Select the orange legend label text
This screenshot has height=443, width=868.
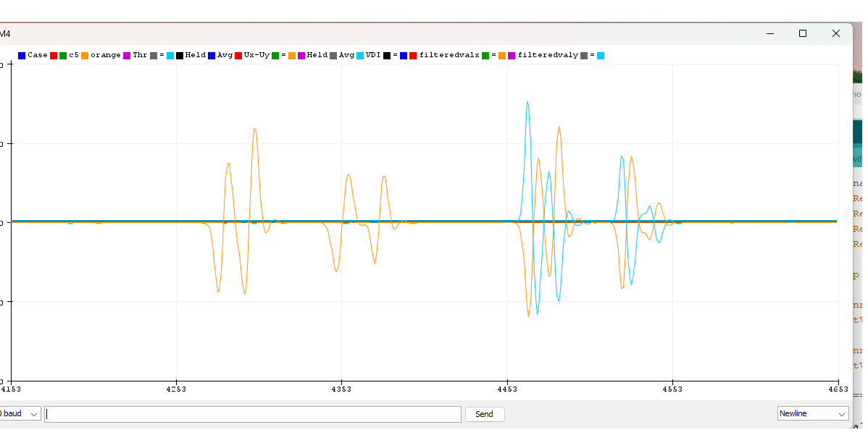coord(105,55)
